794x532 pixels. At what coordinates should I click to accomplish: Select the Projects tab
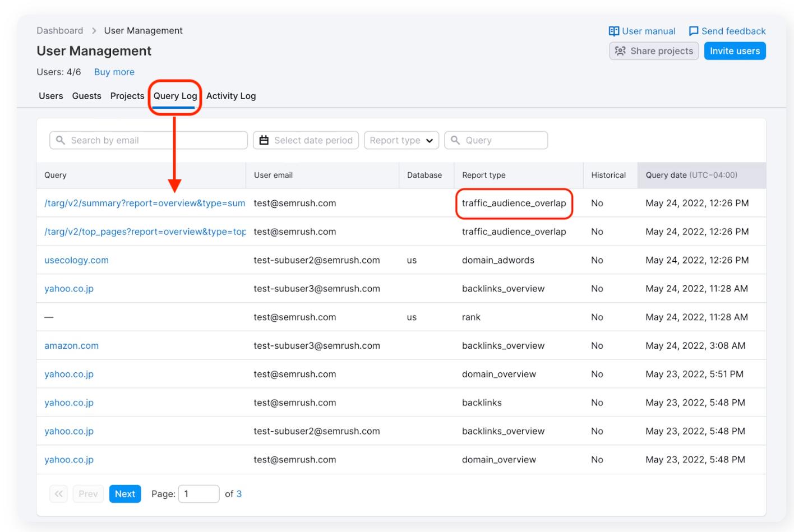[127, 96]
